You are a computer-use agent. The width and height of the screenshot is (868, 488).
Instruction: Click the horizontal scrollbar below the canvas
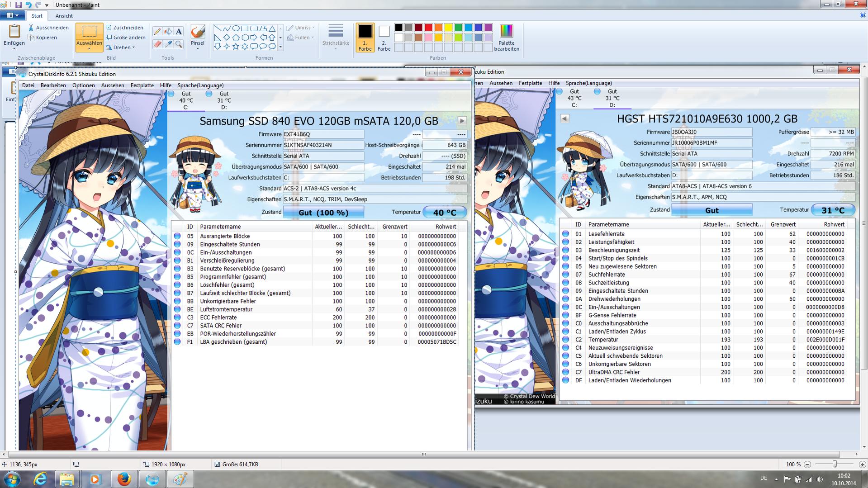(424, 454)
